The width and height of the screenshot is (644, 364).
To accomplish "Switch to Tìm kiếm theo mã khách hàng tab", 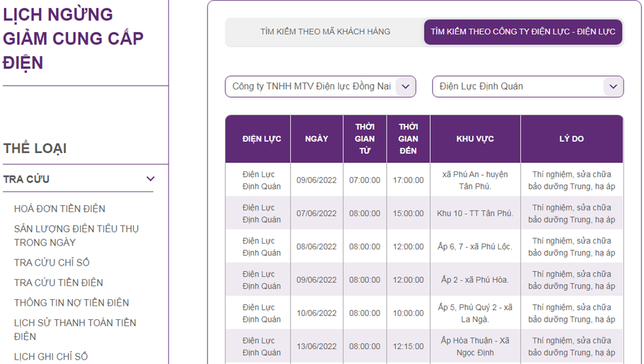I will [x=325, y=31].
